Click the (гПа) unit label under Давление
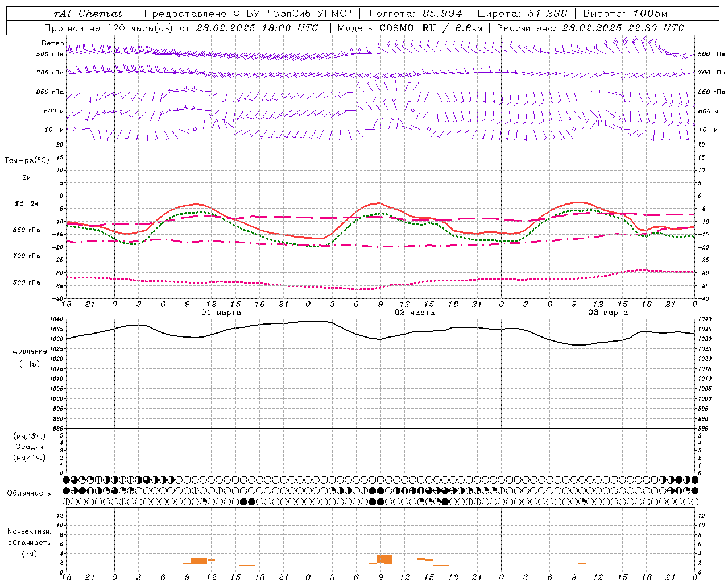 [29, 364]
